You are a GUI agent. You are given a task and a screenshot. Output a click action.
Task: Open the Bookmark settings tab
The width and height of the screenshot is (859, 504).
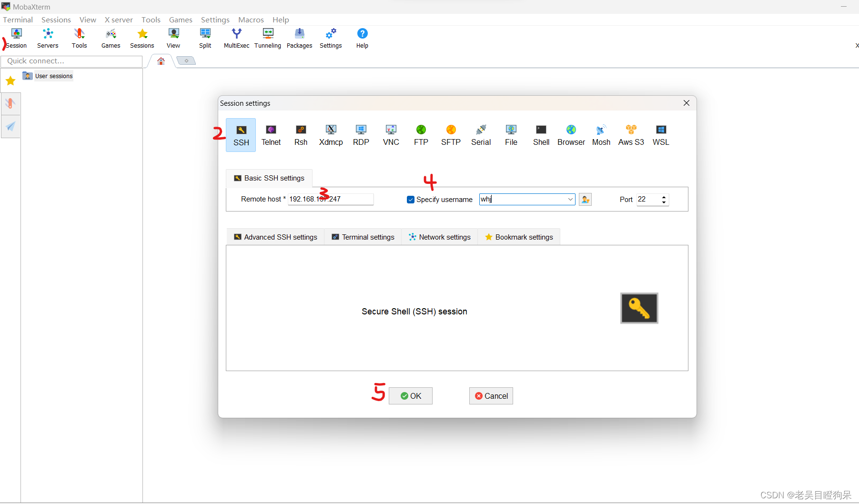click(x=519, y=237)
